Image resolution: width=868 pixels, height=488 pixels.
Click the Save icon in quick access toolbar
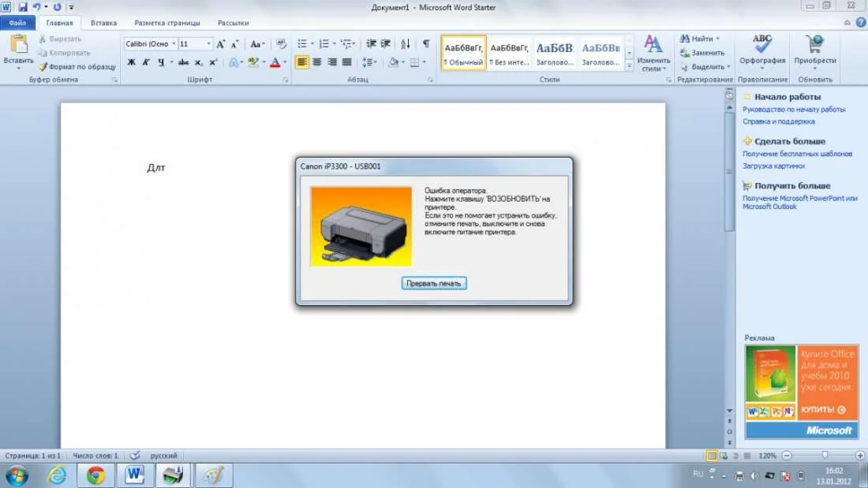[x=23, y=6]
